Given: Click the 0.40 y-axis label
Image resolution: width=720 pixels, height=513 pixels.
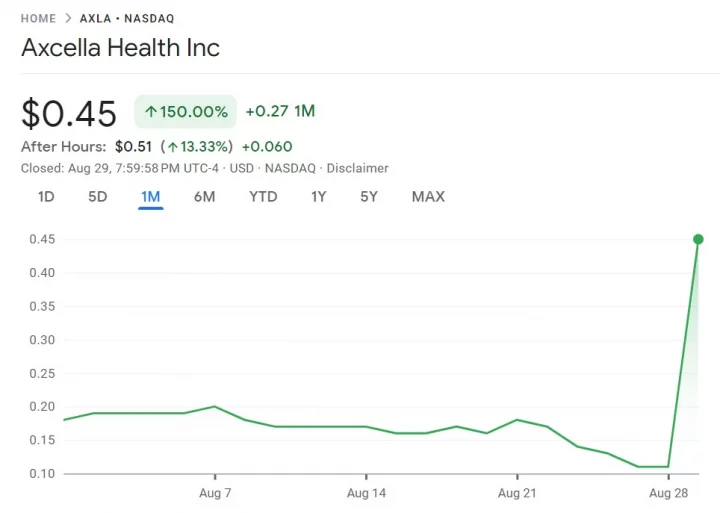Looking at the screenshot, I should tap(42, 273).
